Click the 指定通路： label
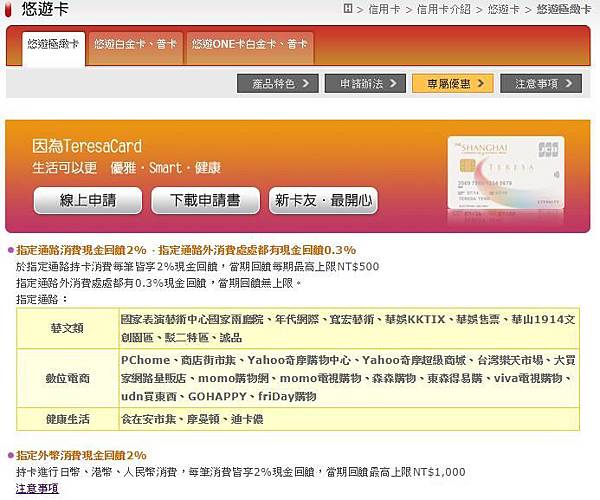The width and height of the screenshot is (600, 500). coord(42,299)
